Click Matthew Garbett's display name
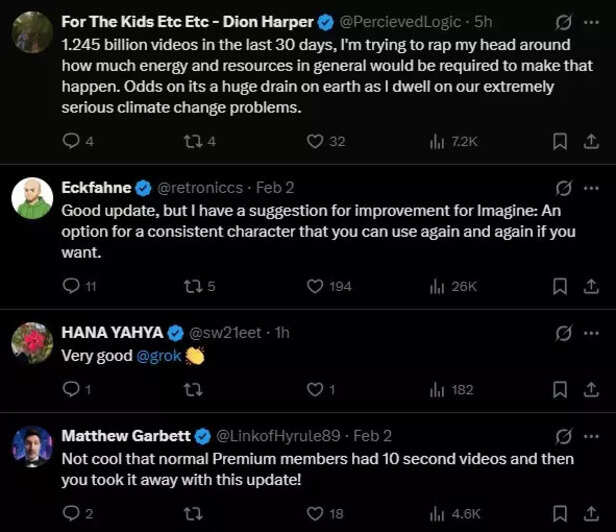 (x=124, y=436)
